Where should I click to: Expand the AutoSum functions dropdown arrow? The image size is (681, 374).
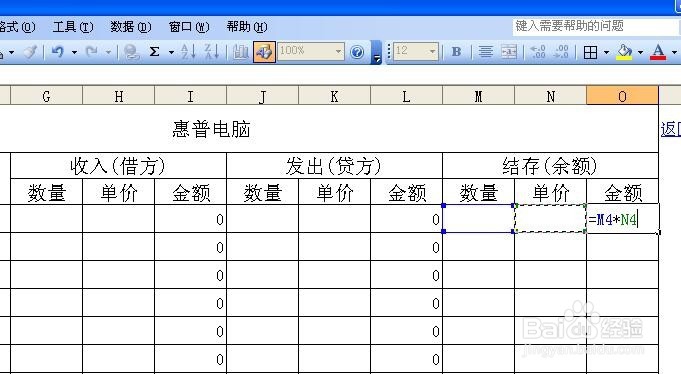(171, 52)
